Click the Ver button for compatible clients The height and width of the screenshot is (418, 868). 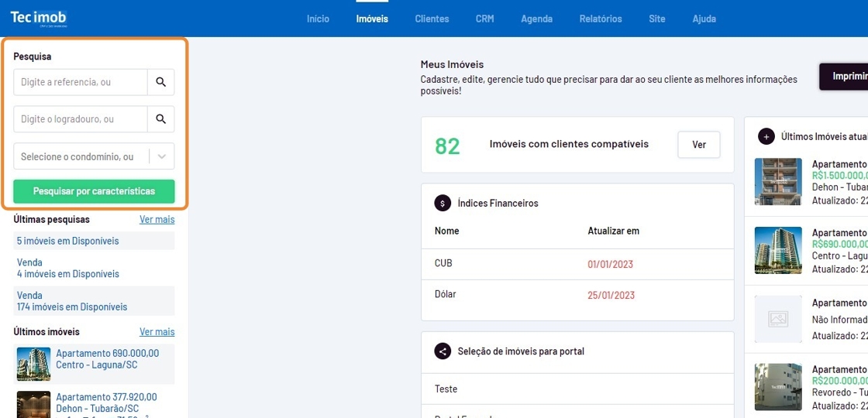click(698, 145)
